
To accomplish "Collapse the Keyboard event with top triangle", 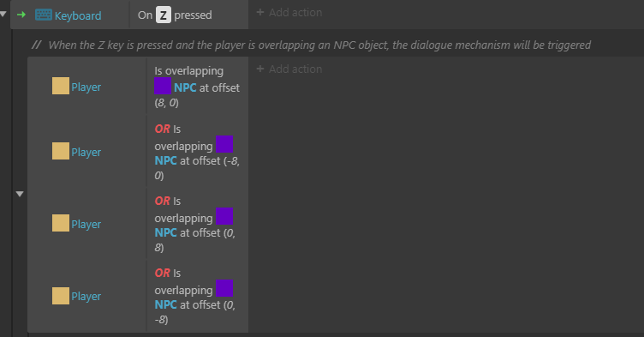I will tap(3, 14).
